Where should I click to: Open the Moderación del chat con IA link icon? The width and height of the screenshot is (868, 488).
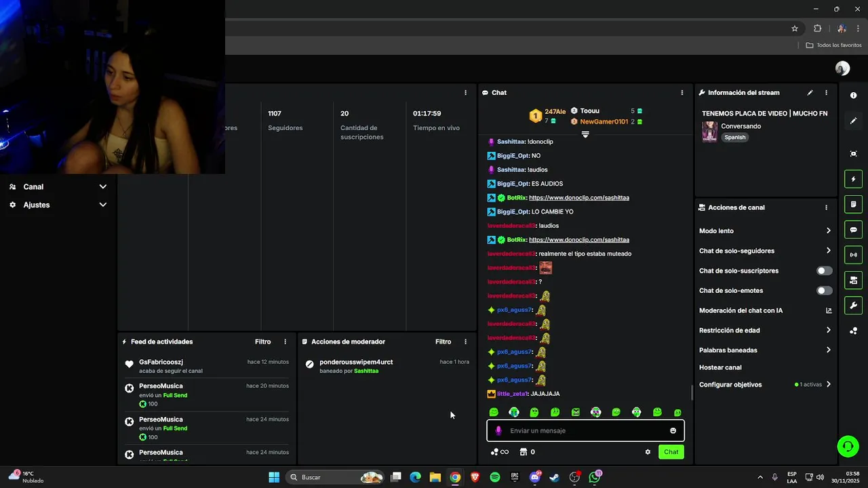pyautogui.click(x=829, y=310)
